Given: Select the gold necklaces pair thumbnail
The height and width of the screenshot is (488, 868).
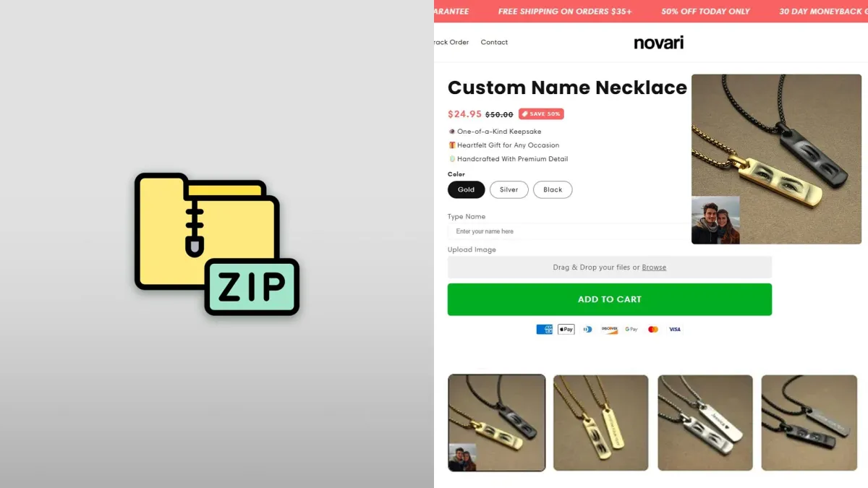Looking at the screenshot, I should pyautogui.click(x=600, y=423).
